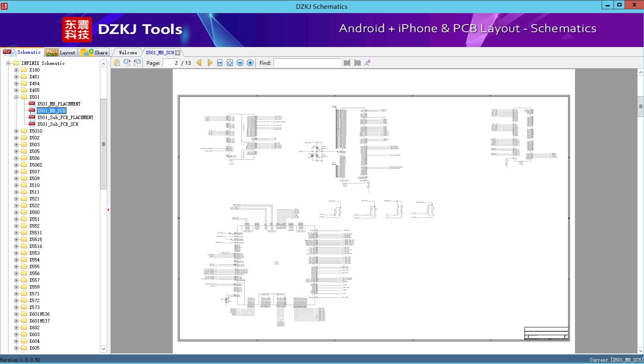Open X501_Sub_PCB_SCH PDF file

(x=58, y=124)
